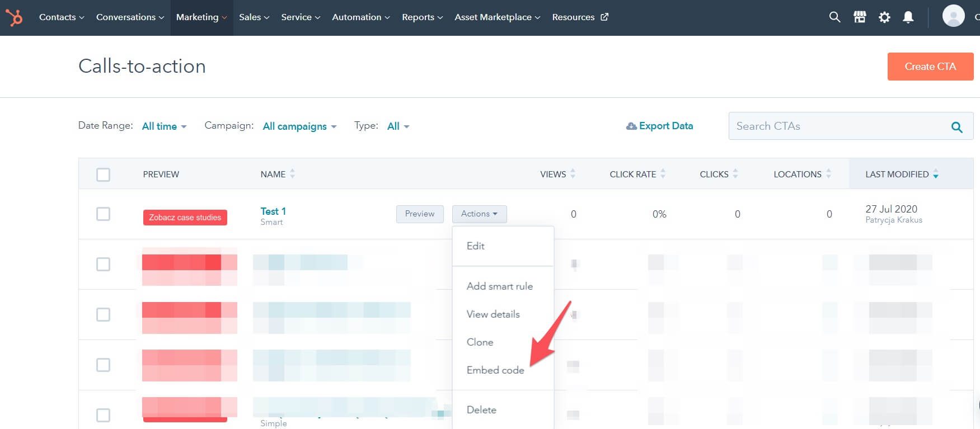Image resolution: width=980 pixels, height=429 pixels.
Task: Click the Smart label under Test 1
Action: point(271,222)
